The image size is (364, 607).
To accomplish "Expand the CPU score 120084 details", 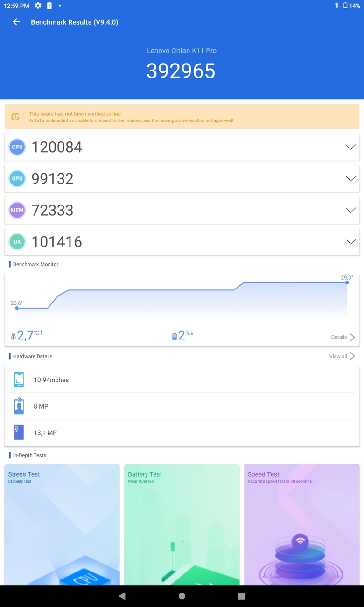I will pyautogui.click(x=350, y=147).
